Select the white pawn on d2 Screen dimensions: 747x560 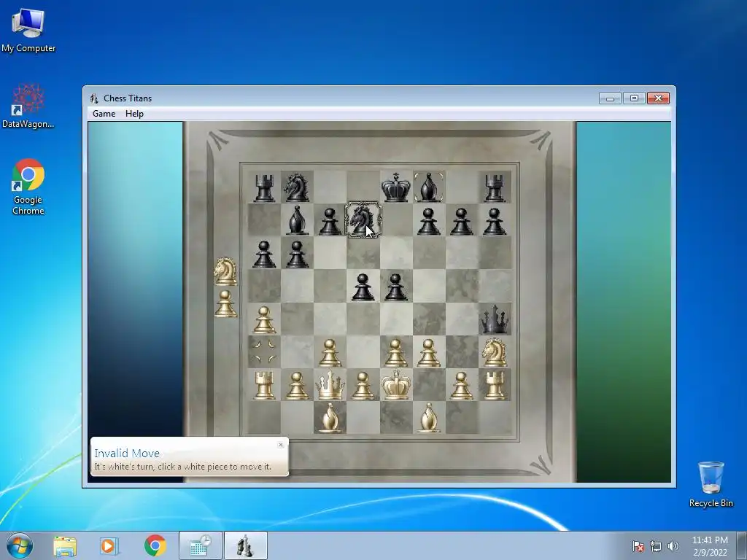pyautogui.click(x=363, y=386)
